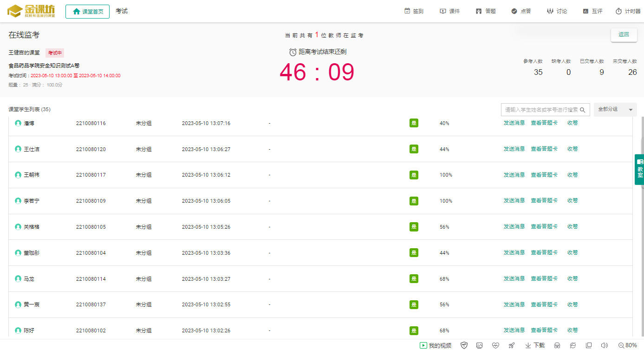644x350 pixels.
Task: Go to 课堂首页 classroom home
Action: click(x=88, y=12)
